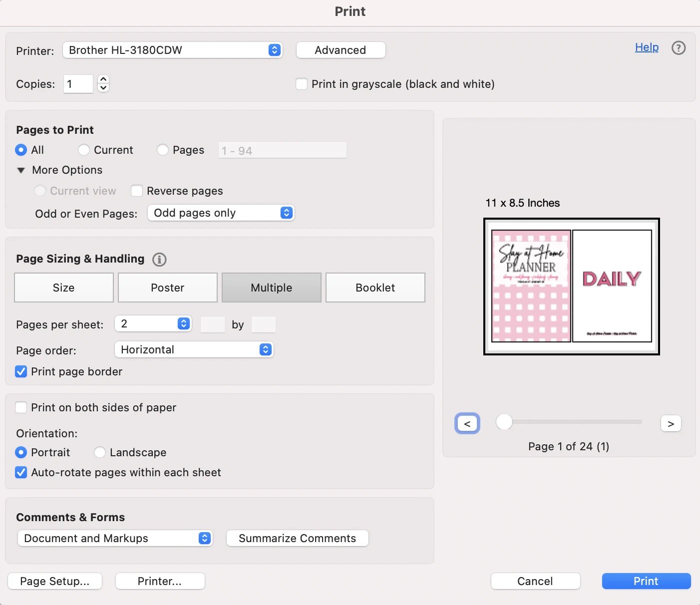Collapse the More Options section
This screenshot has height=605, width=700.
(x=21, y=170)
